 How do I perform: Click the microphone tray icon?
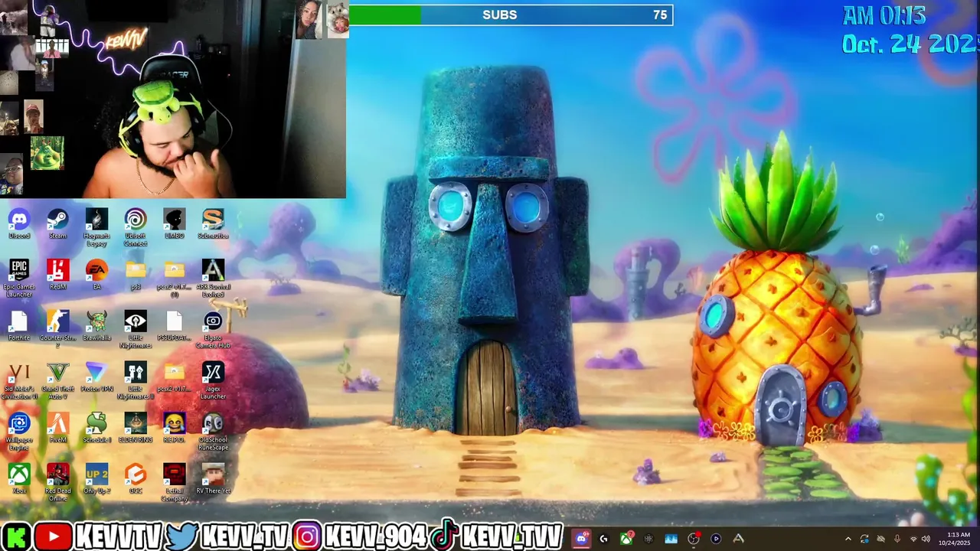point(897,540)
